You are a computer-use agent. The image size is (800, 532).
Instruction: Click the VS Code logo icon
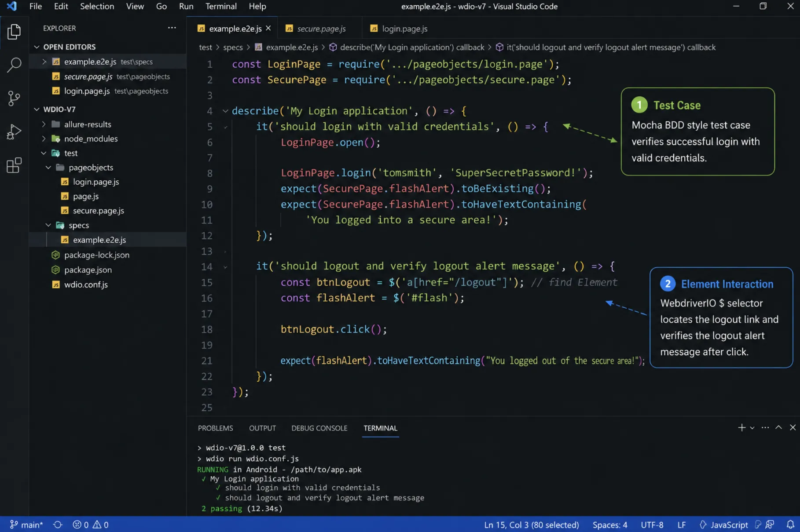tap(12, 6)
